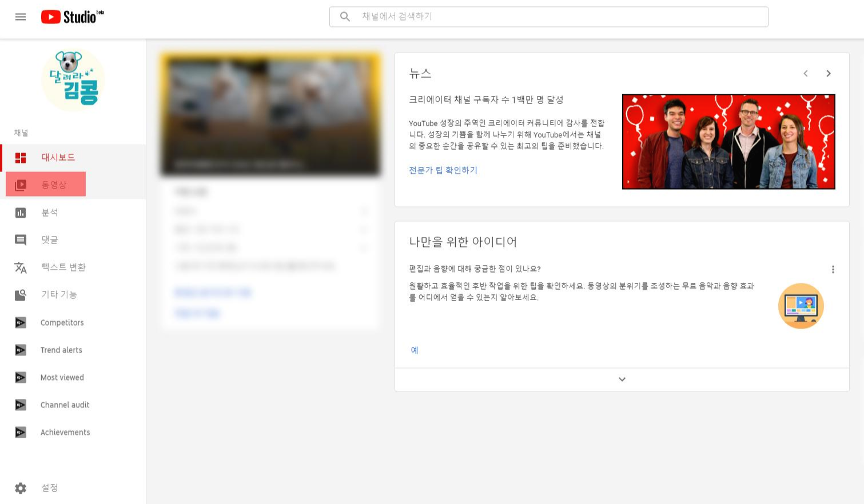Click the 편집과 음향에 대해 question text

coord(475,269)
